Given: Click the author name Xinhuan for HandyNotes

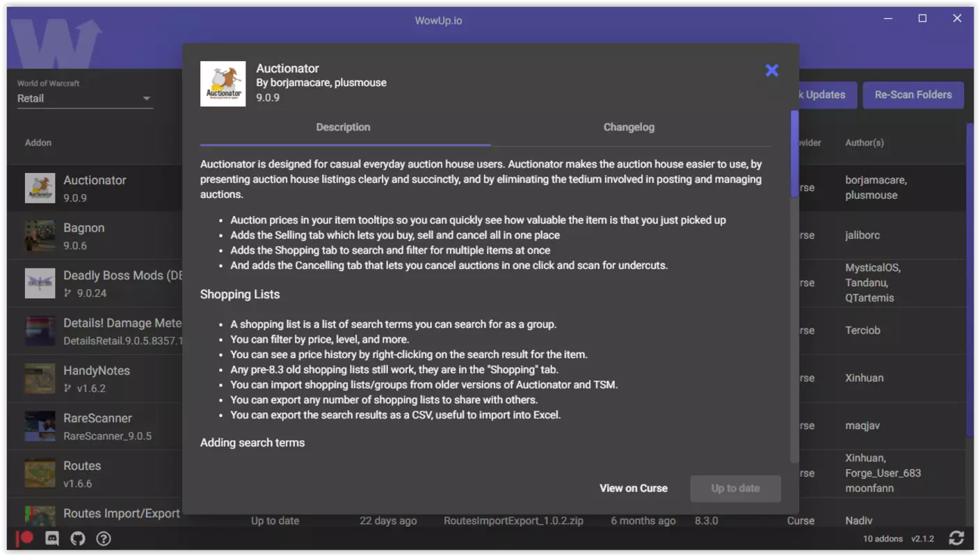Looking at the screenshot, I should coord(864,378).
